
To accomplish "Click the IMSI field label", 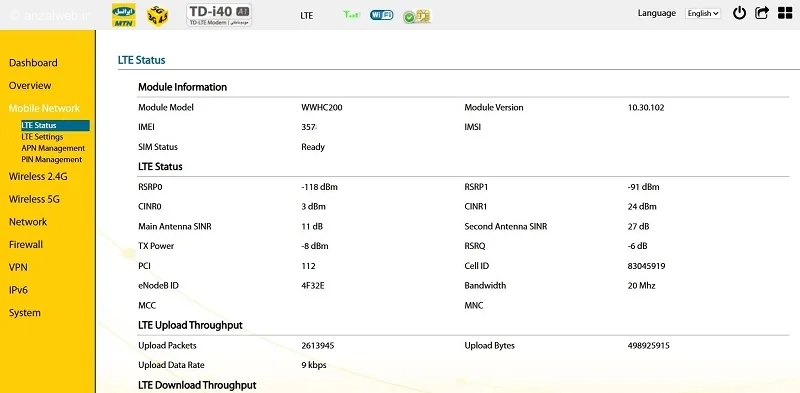I will [x=472, y=127].
